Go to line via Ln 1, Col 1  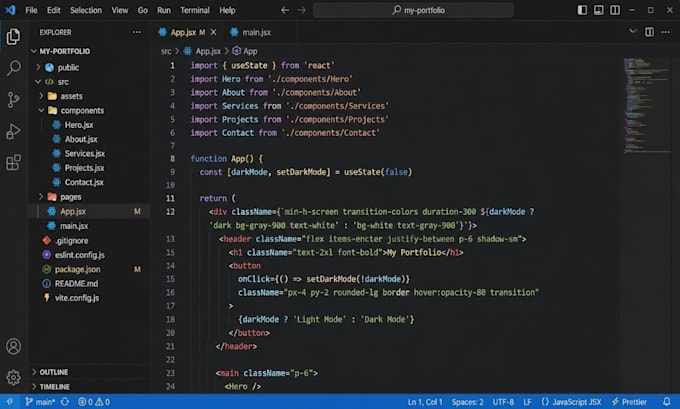[425, 402]
